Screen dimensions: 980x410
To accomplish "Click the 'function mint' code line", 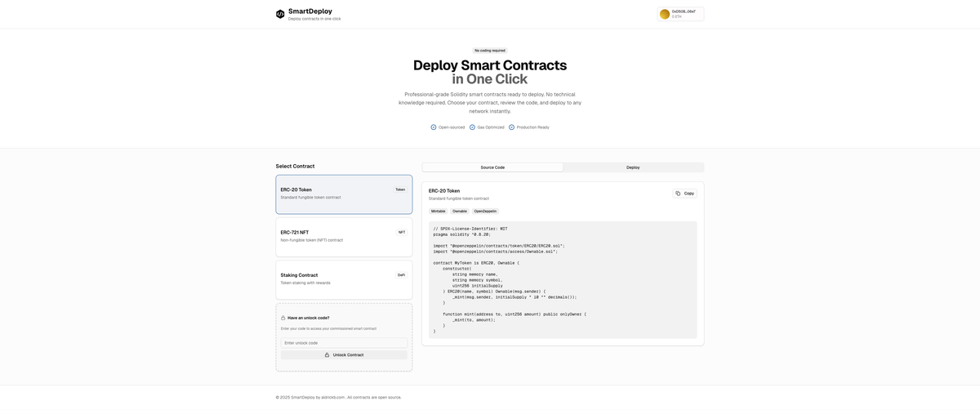I will coord(514,314).
